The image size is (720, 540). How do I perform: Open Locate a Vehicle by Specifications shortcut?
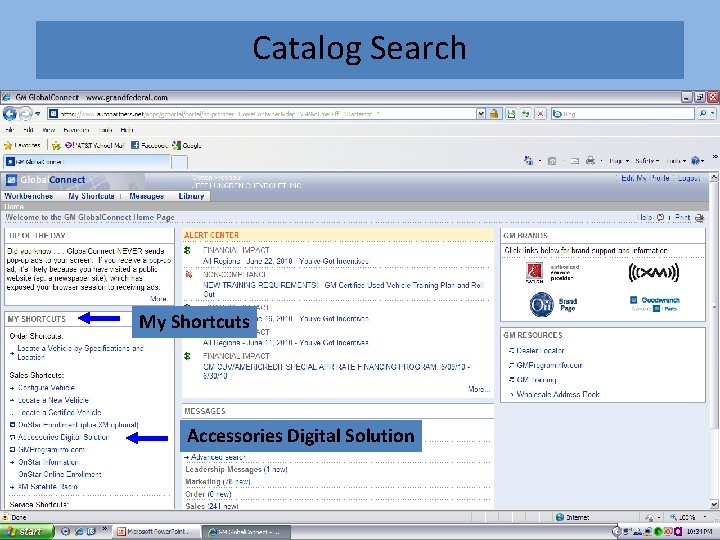coord(80,353)
